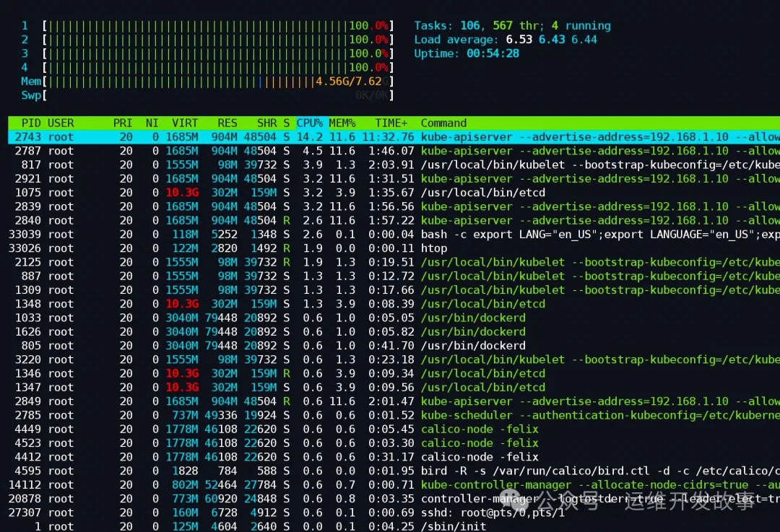
Task: Sort by the USER column header
Action: point(61,123)
